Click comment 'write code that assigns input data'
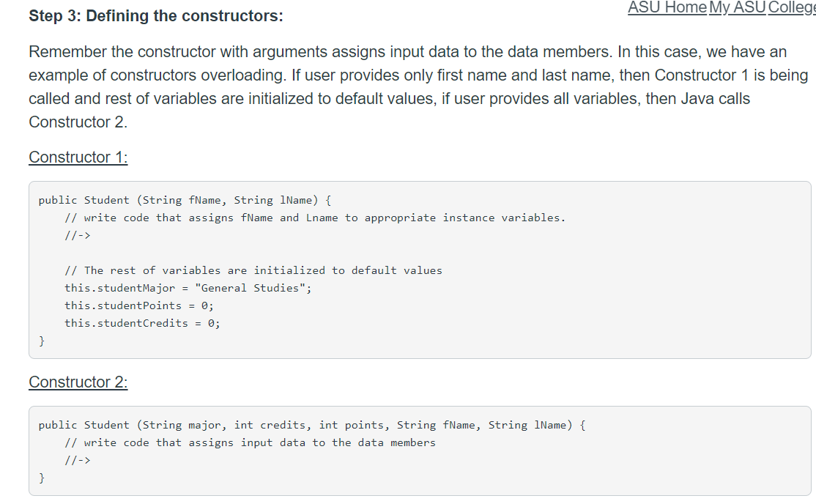816x504 pixels. point(250,443)
